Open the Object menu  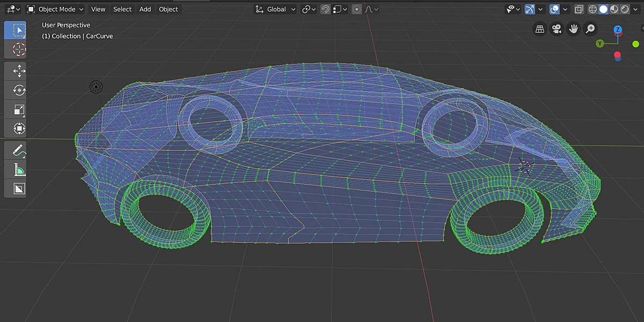point(168,9)
